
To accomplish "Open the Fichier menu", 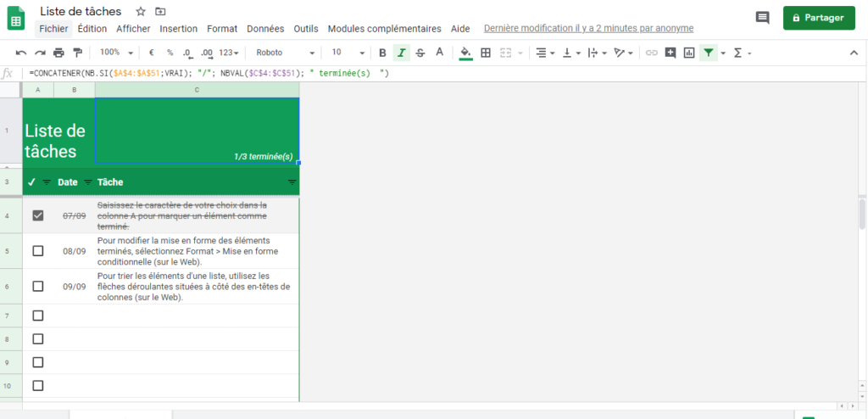I will pos(53,29).
